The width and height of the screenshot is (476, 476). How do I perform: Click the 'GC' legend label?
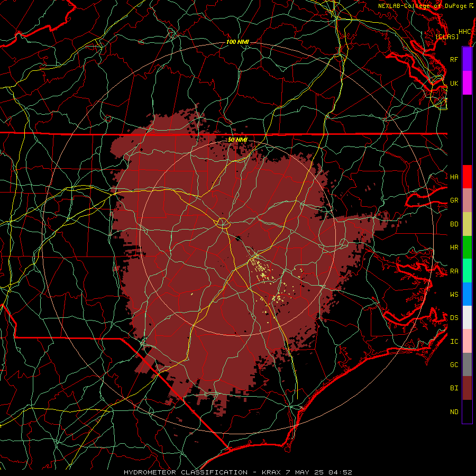454,365
